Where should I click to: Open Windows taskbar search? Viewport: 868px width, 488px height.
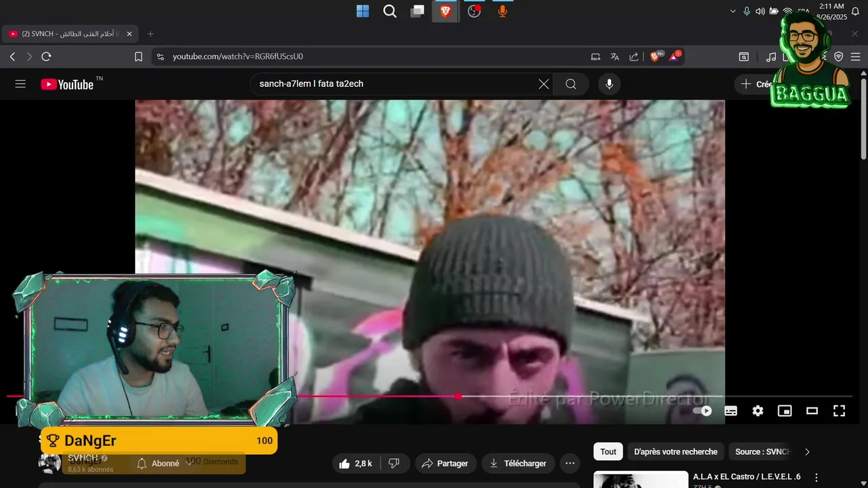coord(390,11)
